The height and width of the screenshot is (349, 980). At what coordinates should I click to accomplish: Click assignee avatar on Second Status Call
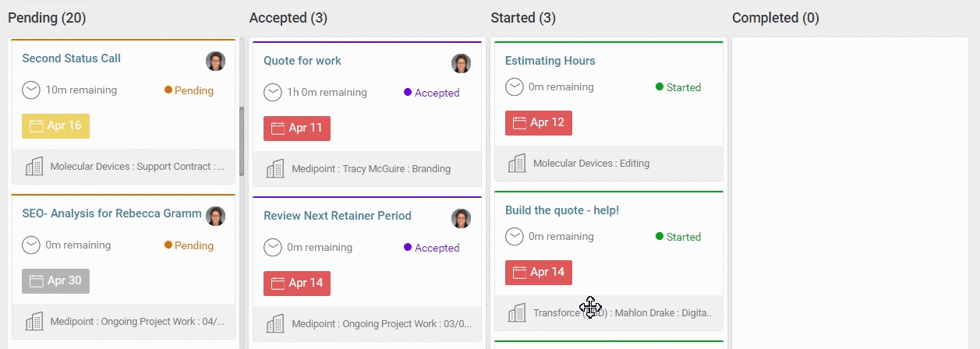pos(216,62)
